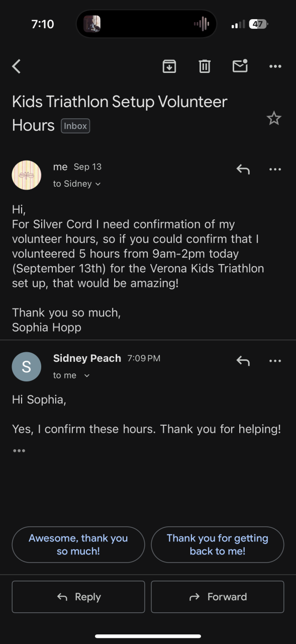This screenshot has height=644, width=296.
Task: Tap the Inbox label tag
Action: [x=75, y=126]
